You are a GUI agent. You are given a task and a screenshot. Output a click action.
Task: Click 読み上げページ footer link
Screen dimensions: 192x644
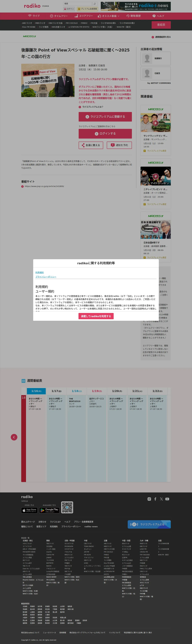(x=28, y=522)
